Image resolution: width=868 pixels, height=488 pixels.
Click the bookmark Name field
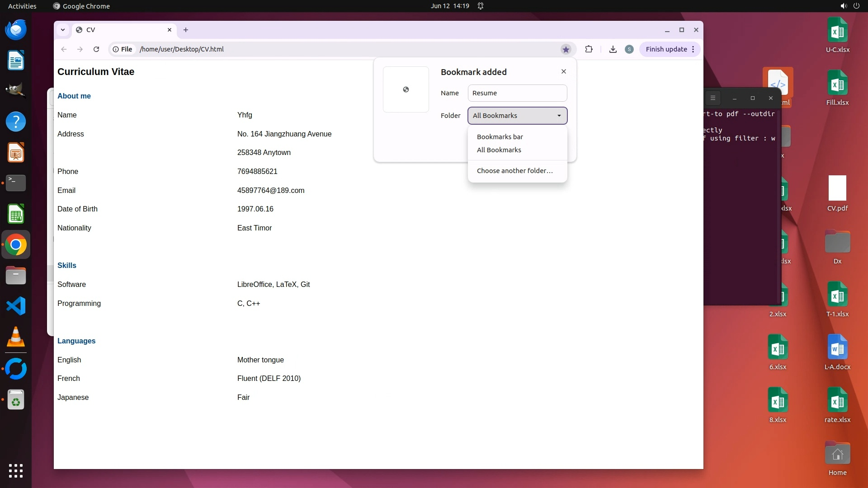[517, 93]
